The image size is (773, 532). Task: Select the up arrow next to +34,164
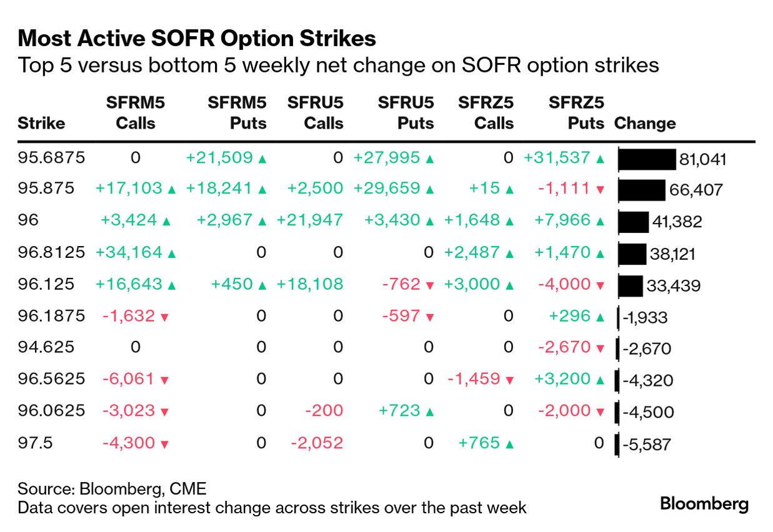point(172,254)
